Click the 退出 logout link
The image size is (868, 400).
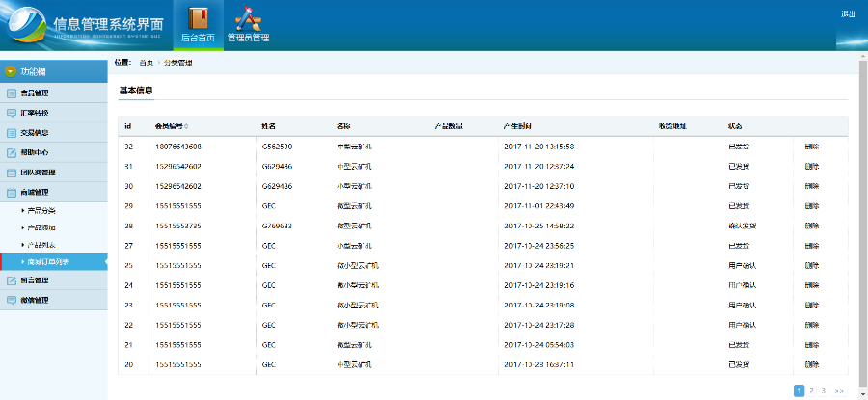pyautogui.click(x=849, y=14)
